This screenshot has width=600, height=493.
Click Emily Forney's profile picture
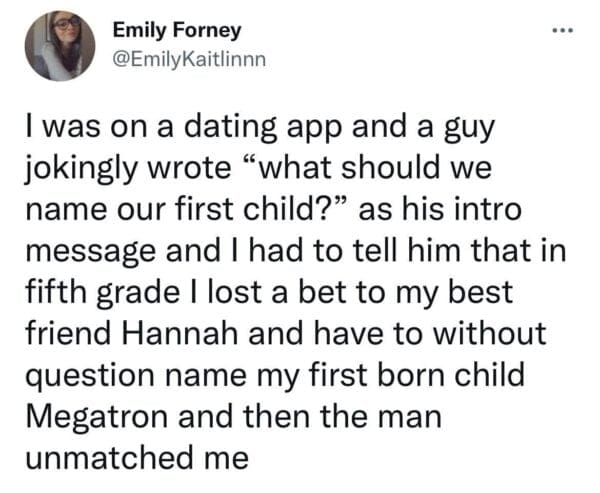coord(60,45)
